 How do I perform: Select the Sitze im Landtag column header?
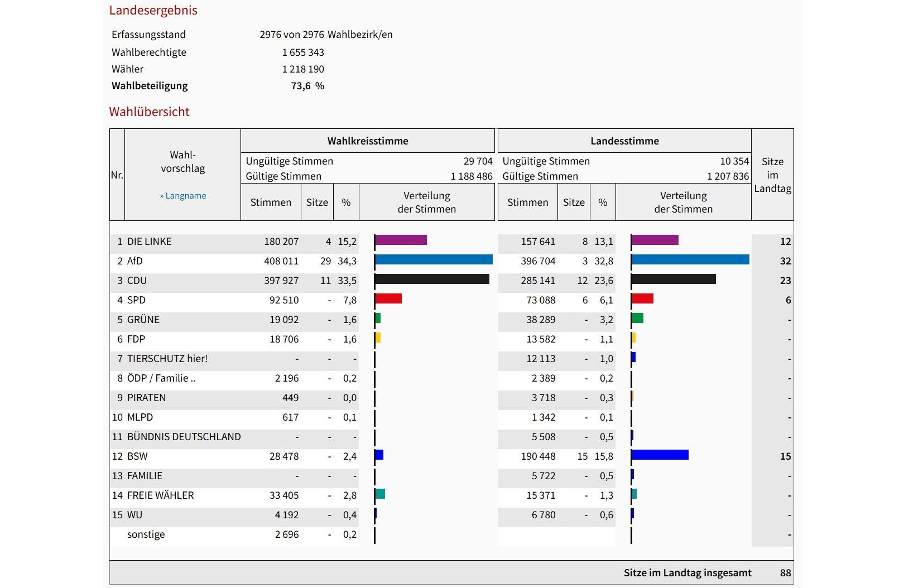772,175
